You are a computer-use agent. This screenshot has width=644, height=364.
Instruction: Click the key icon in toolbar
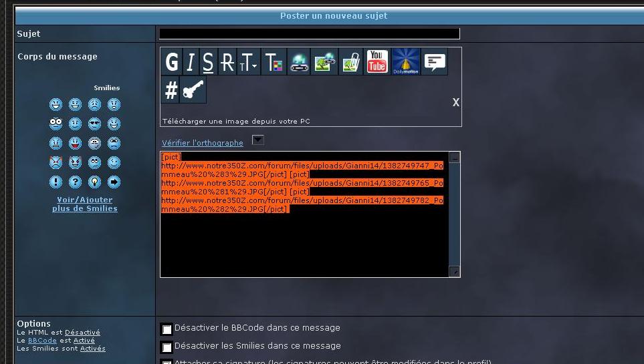coord(194,90)
